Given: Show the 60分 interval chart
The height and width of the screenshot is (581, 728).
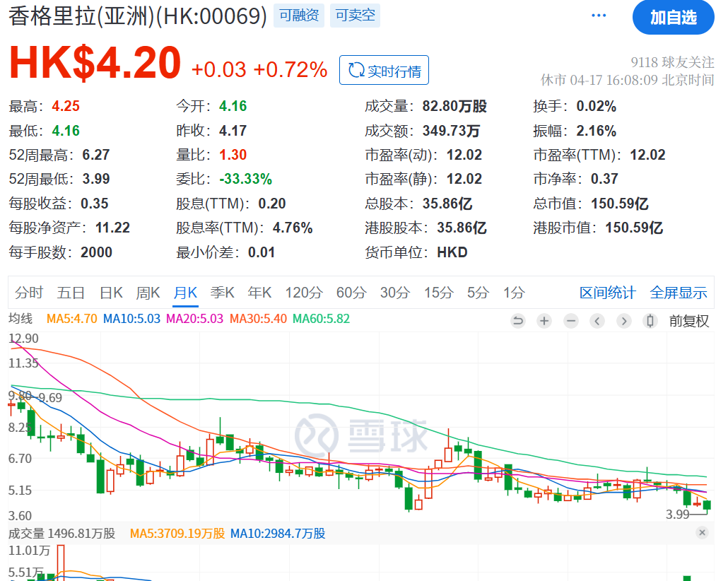Looking at the screenshot, I should pyautogui.click(x=351, y=293).
